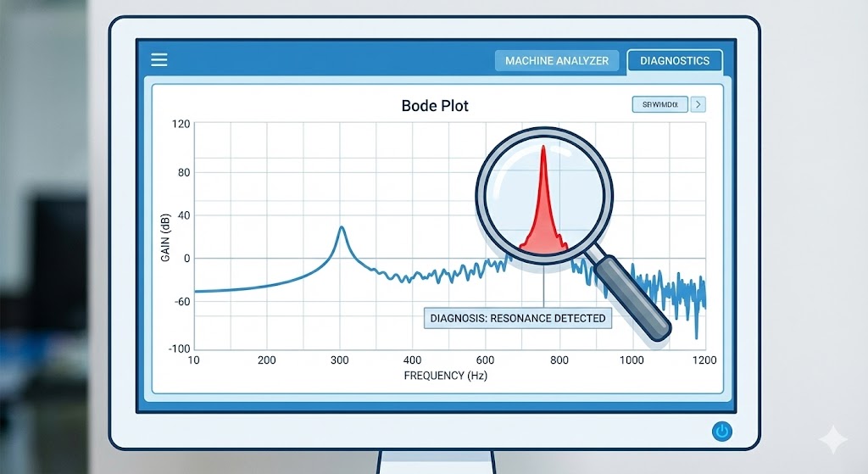Click the 120 value on the gain axis
This screenshot has height=474, width=868.
pyautogui.click(x=181, y=125)
